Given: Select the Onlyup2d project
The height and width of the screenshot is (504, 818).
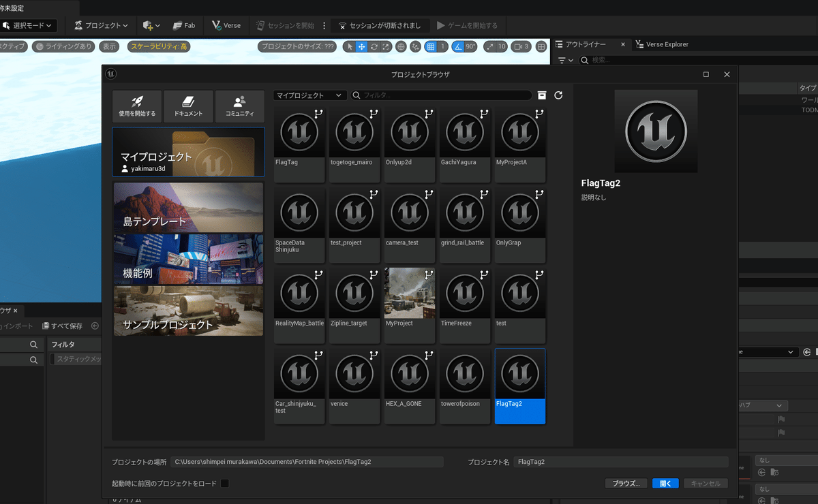Looking at the screenshot, I should tap(410, 145).
